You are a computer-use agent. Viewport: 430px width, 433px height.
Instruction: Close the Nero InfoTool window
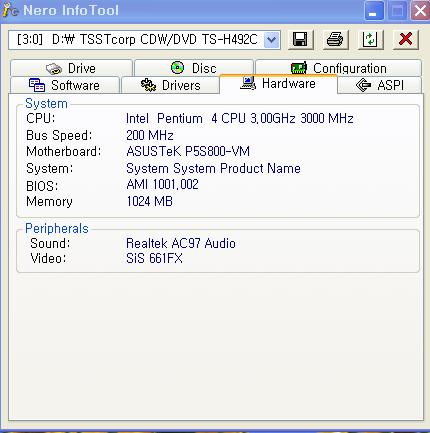point(420,11)
